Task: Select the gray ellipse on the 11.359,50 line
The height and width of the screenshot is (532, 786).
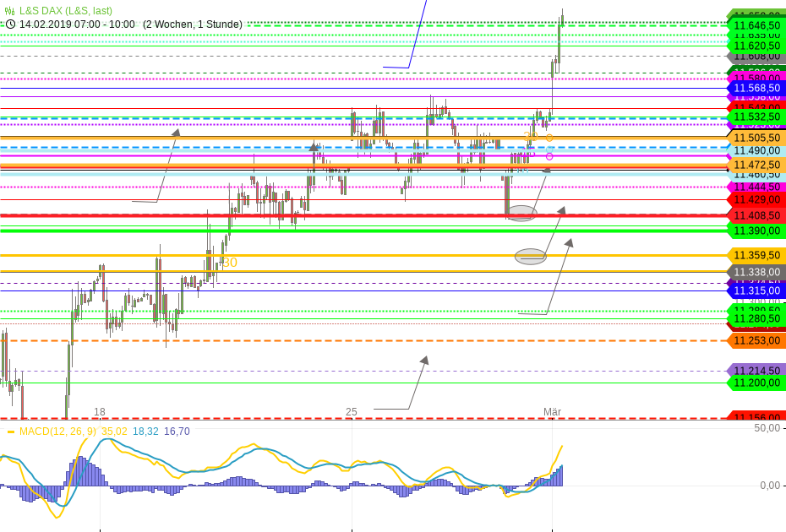Action: (x=531, y=256)
